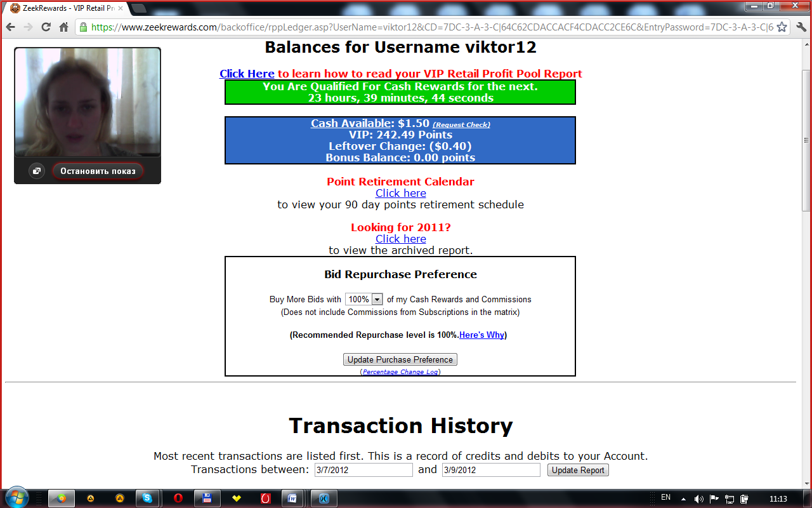Click the Cash Available link
The image size is (812, 508).
351,123
